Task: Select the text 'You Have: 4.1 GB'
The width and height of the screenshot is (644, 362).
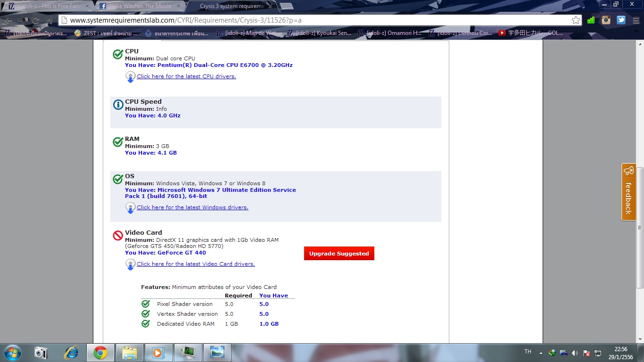Action: [x=151, y=153]
